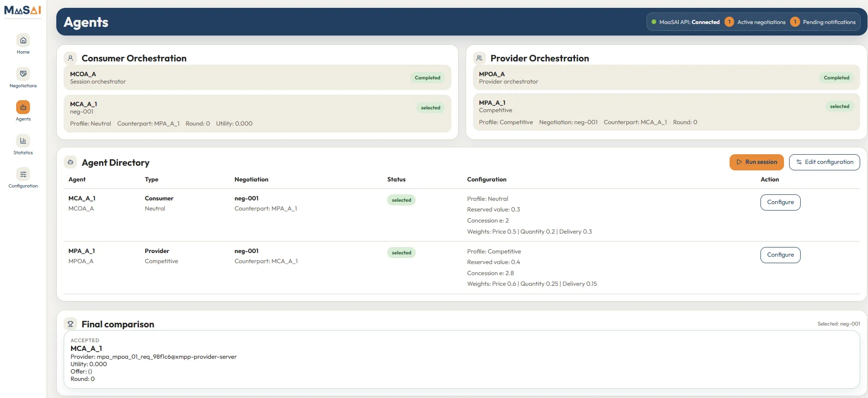
Task: Open the Configuration sidebar icon
Action: pyautogui.click(x=23, y=174)
